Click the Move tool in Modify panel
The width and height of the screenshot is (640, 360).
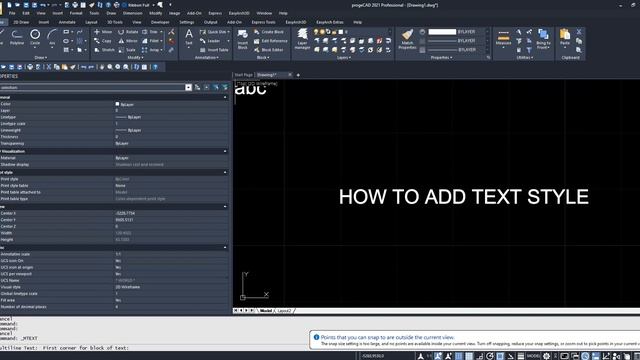point(103,32)
